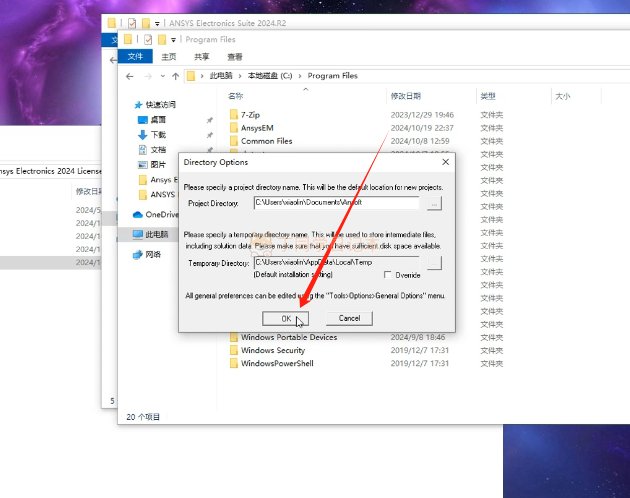The height and width of the screenshot is (498, 630).
Task: Open the 共享 ribbon tab
Action: (202, 57)
